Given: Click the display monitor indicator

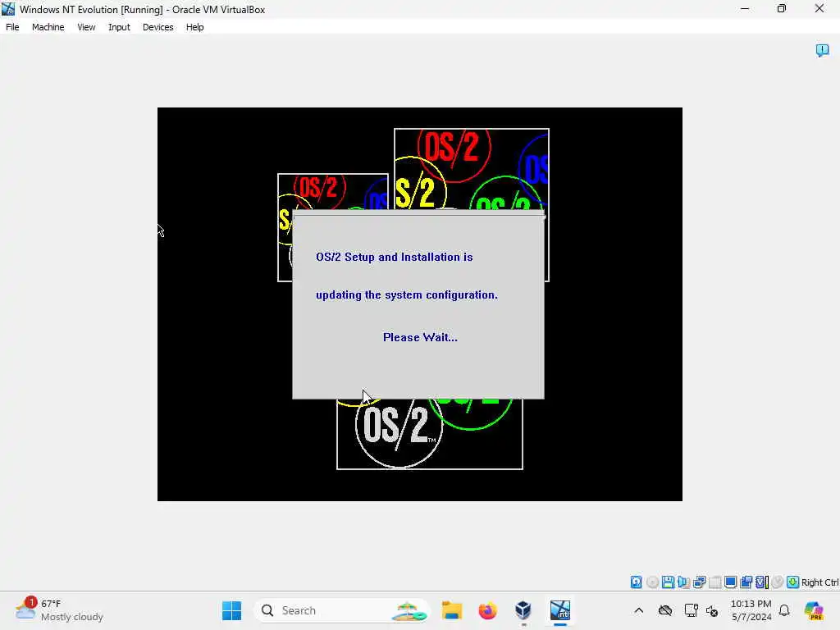Looking at the screenshot, I should tap(730, 582).
